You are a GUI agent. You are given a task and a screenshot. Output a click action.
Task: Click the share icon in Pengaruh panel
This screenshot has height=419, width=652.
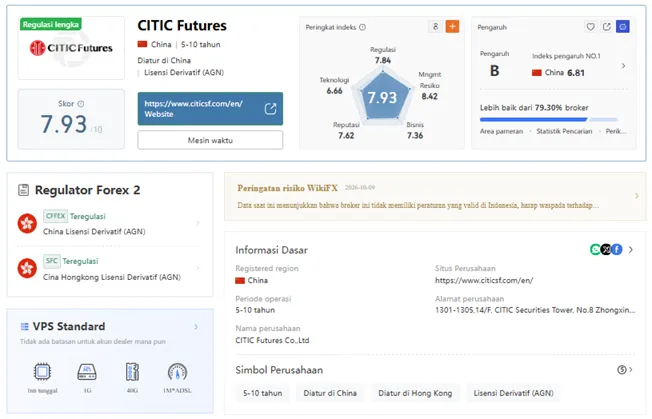pyautogui.click(x=606, y=27)
